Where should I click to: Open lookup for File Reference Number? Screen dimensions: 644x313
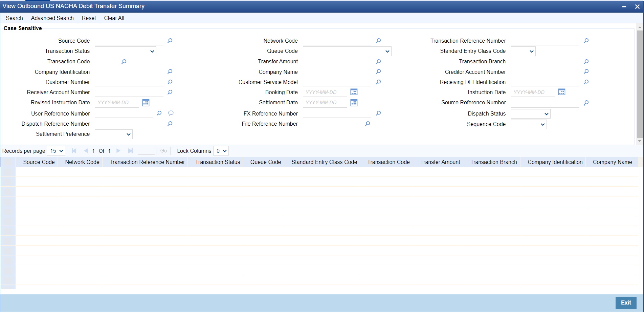point(368,124)
